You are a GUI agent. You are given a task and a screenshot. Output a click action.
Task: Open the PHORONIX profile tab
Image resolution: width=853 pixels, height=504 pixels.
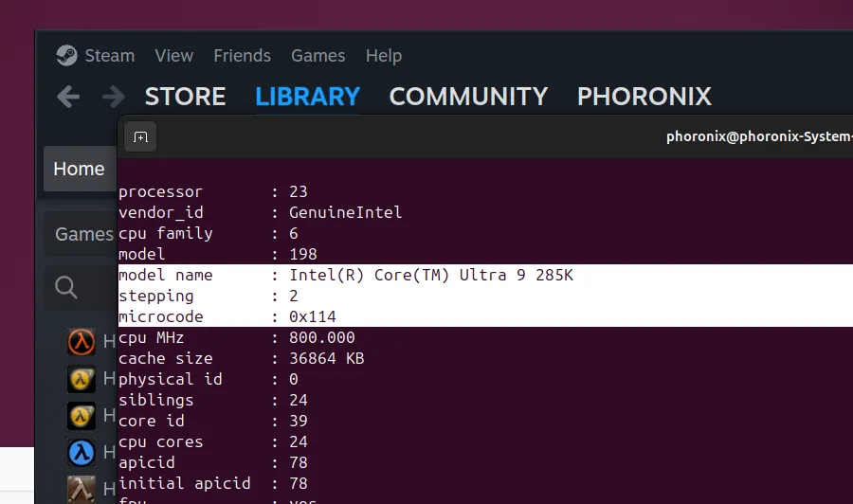pyautogui.click(x=644, y=97)
